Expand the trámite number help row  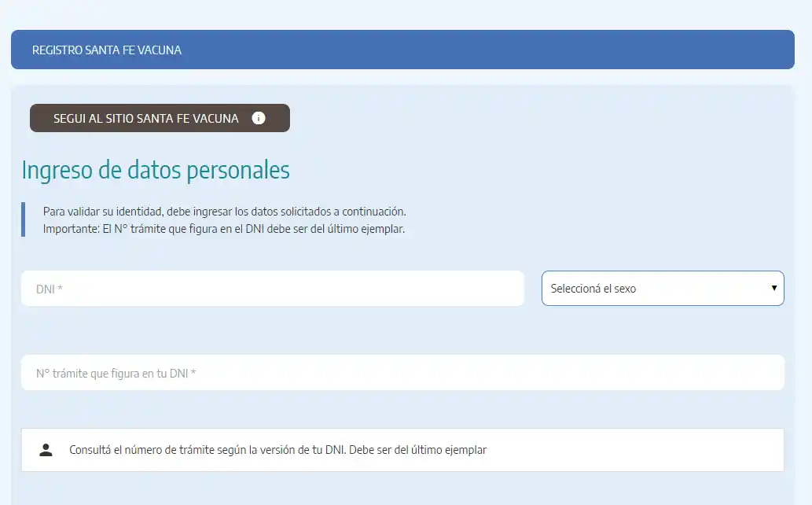pos(402,449)
